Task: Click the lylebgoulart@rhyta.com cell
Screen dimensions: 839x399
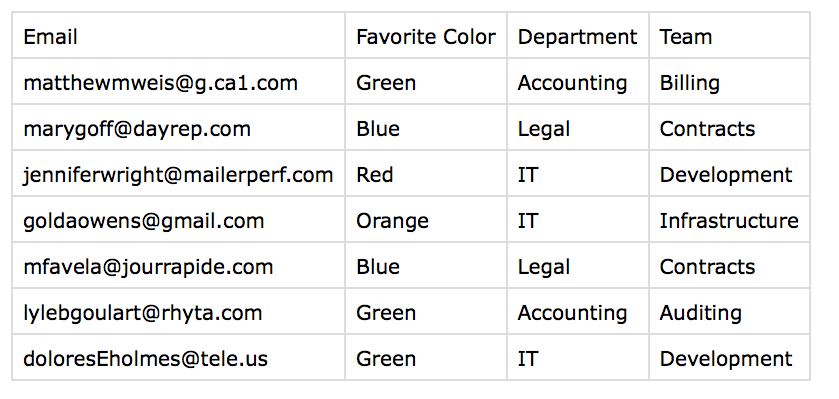Action: point(178,311)
